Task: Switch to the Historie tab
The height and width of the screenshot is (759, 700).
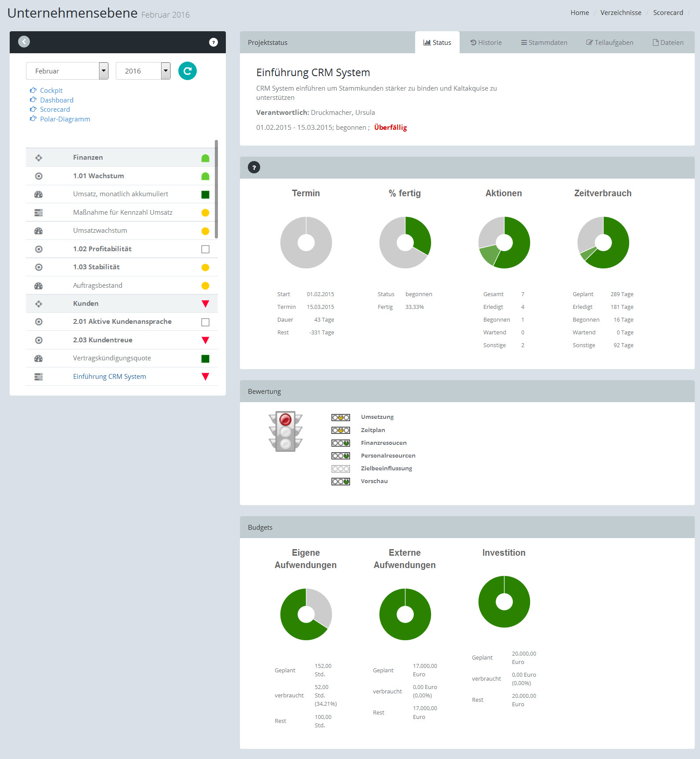Action: pos(486,43)
